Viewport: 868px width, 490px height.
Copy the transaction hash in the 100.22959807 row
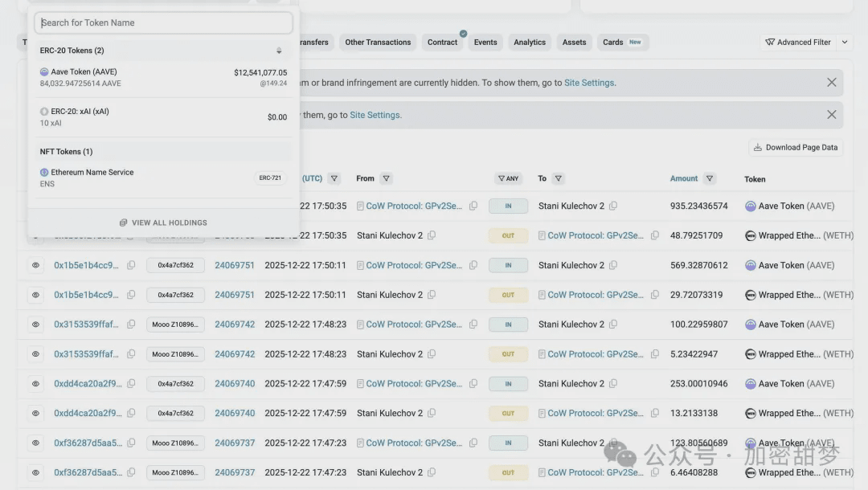click(131, 324)
